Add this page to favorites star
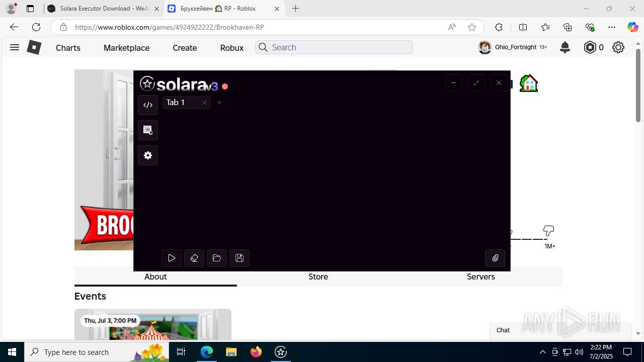Viewport: 644px width, 362px height. [472, 27]
